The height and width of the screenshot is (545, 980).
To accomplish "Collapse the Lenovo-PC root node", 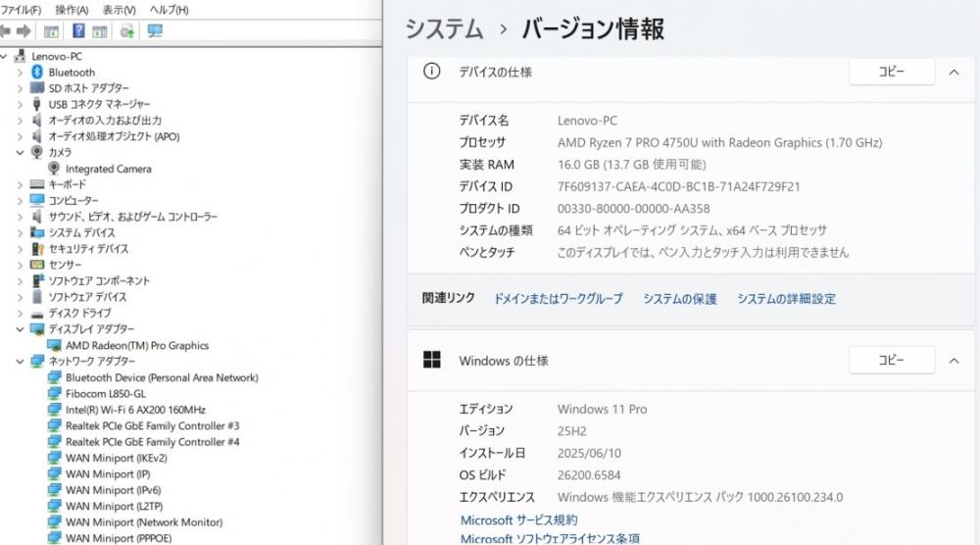I will click(4, 56).
